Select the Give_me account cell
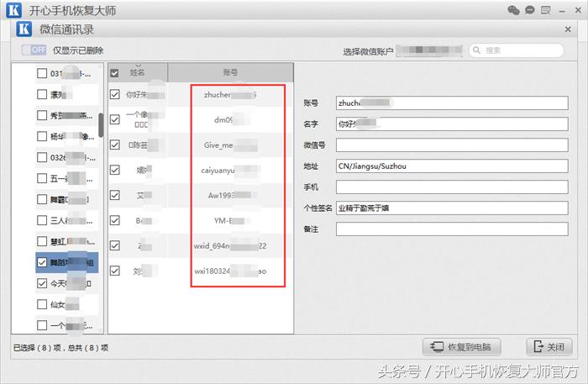 click(x=230, y=145)
